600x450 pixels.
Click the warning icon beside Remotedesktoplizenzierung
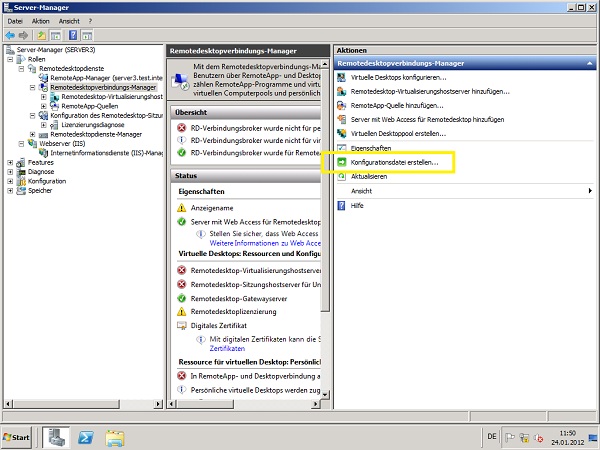[182, 311]
